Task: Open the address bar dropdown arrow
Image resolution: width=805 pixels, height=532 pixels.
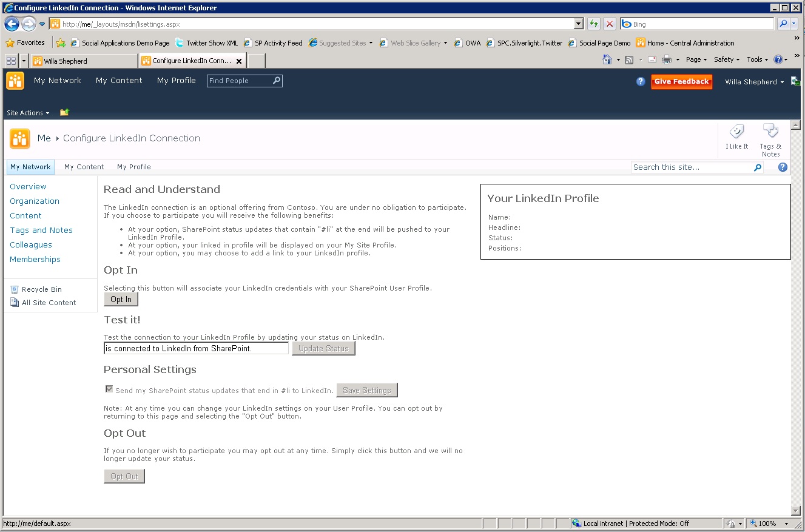Action: 579,24
